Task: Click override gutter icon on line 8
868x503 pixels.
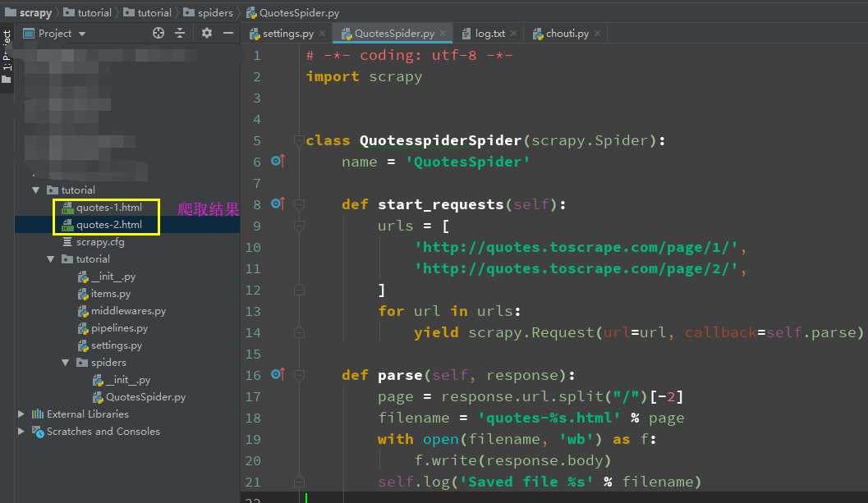Action: pyautogui.click(x=278, y=203)
